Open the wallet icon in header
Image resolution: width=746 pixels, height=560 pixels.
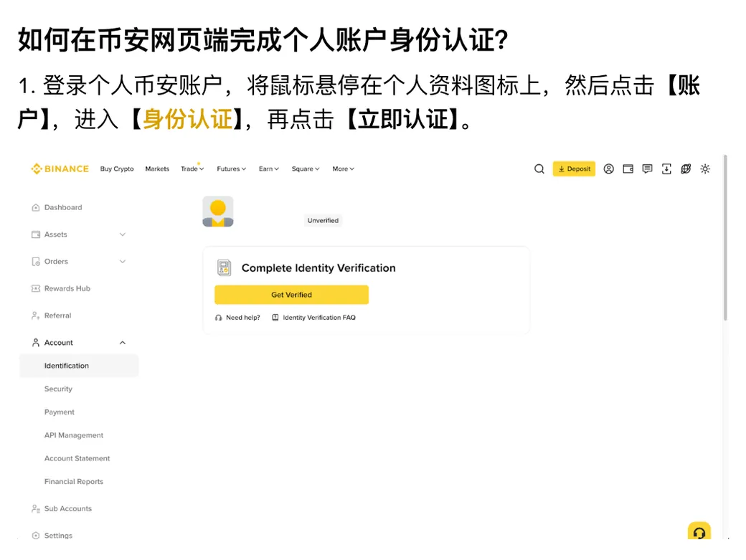(x=628, y=169)
